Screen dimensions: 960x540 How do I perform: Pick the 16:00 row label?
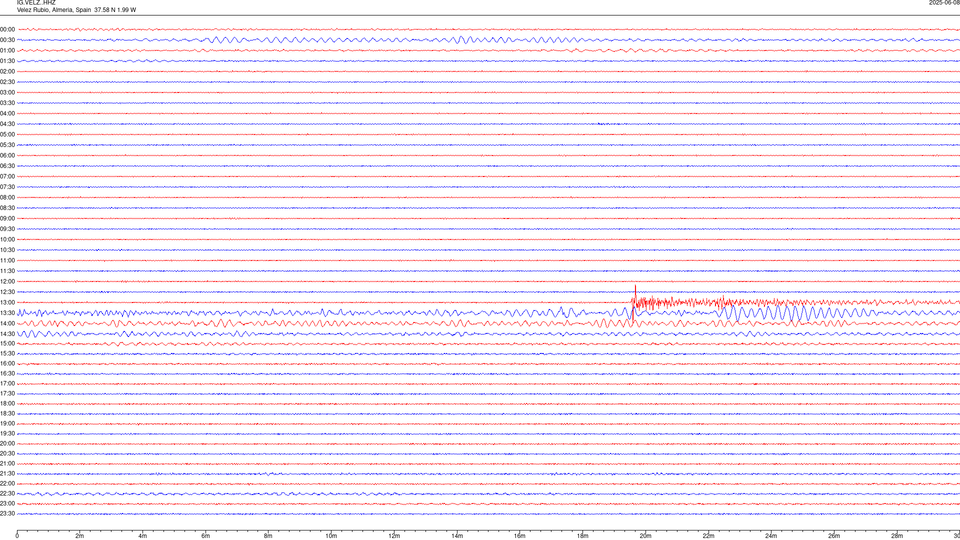tap(7, 364)
